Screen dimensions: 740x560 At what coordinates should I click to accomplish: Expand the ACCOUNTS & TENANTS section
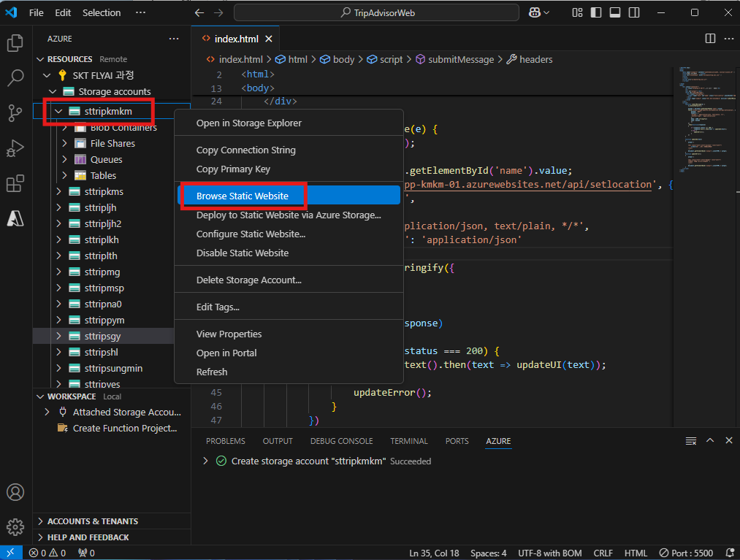[41, 521]
